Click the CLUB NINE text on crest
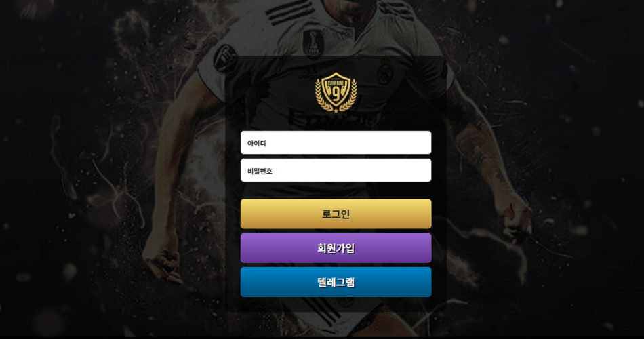 pos(336,83)
